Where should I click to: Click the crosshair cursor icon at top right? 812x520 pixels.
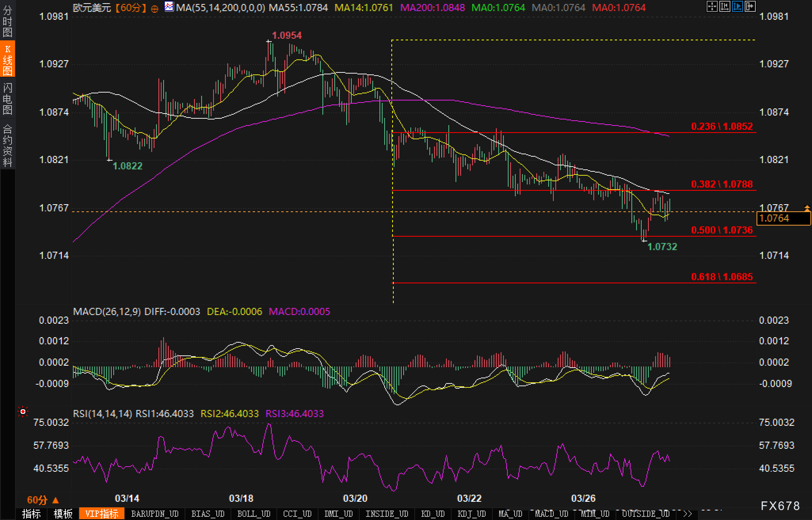[712, 7]
